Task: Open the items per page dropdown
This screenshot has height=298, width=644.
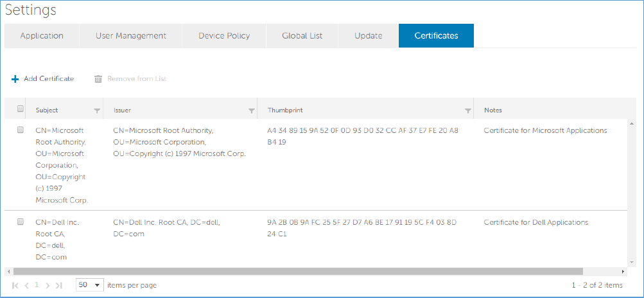Action: click(90, 285)
